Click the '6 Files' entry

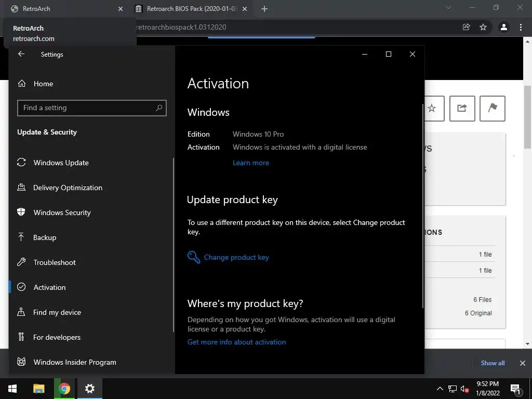(483, 300)
